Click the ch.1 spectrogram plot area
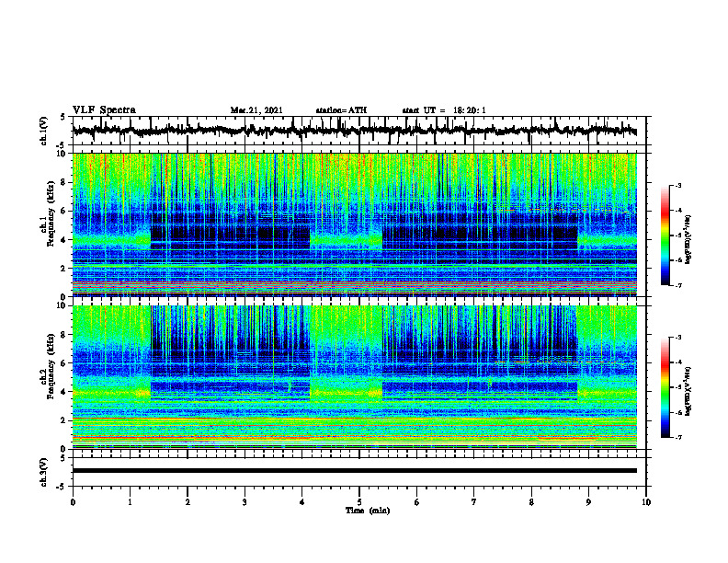The width and height of the screenshot is (728, 563). 354,224
